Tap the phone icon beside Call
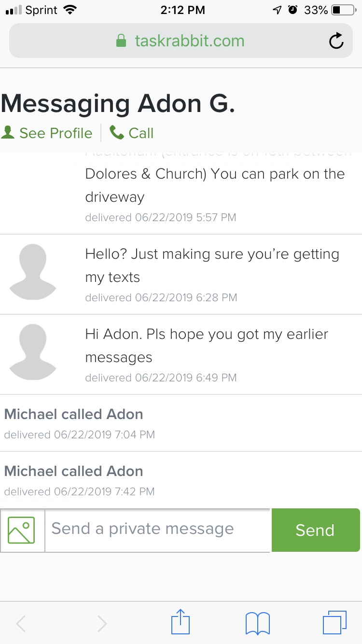Screen dimensions: 362x644 (116, 133)
